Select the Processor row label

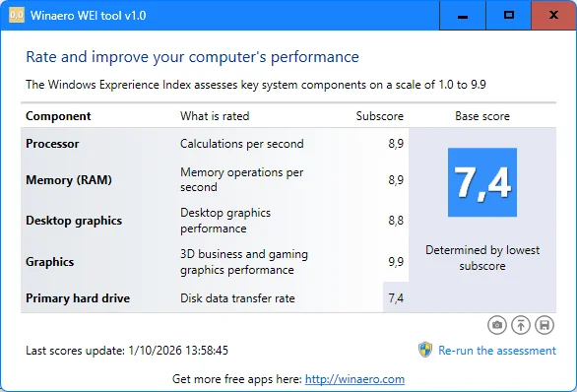point(52,144)
